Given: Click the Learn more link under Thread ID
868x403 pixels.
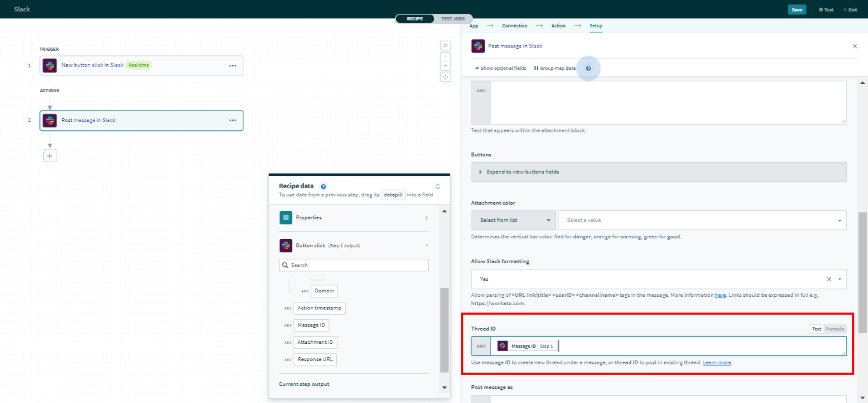Looking at the screenshot, I should point(717,362).
